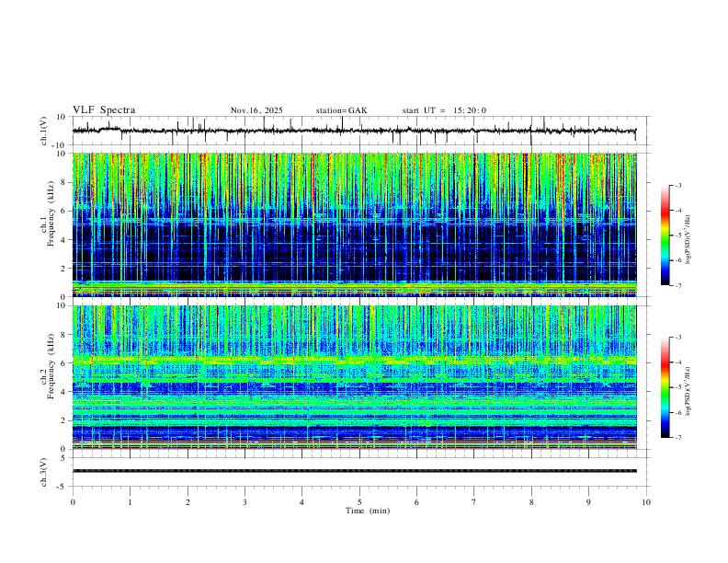Click inside the ch.2 spectrogram panel
Screen dimensions: 728x563
point(355,377)
